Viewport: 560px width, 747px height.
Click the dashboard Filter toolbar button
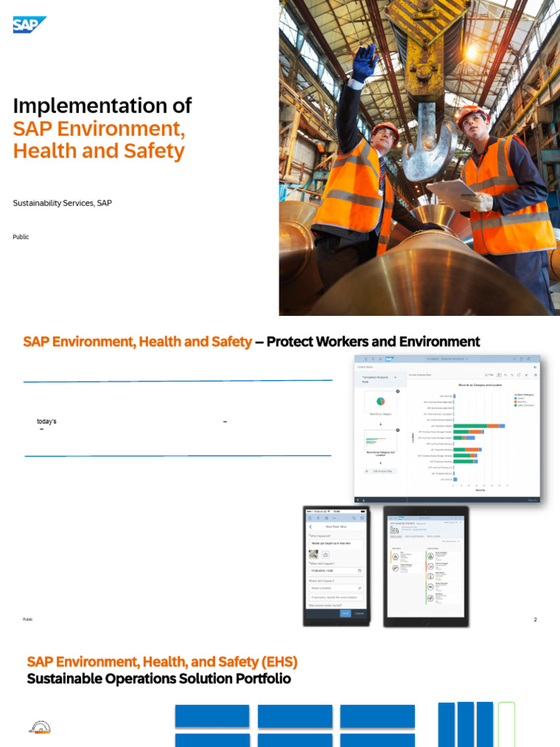pos(489,375)
